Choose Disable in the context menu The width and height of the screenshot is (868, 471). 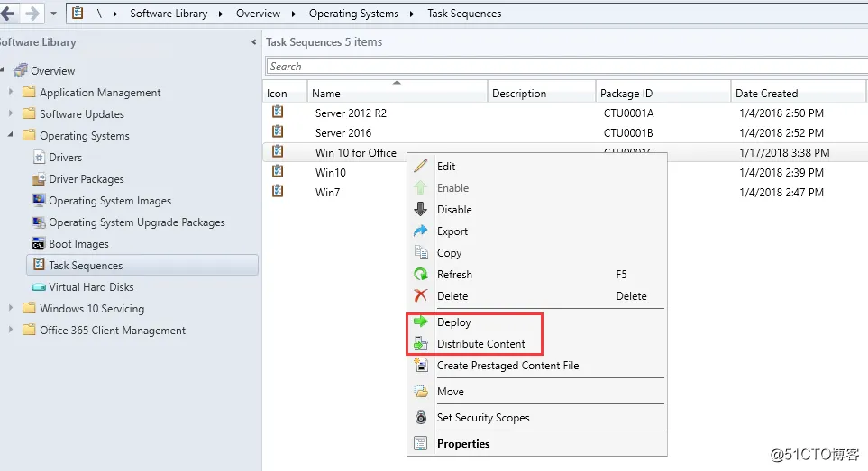click(454, 209)
